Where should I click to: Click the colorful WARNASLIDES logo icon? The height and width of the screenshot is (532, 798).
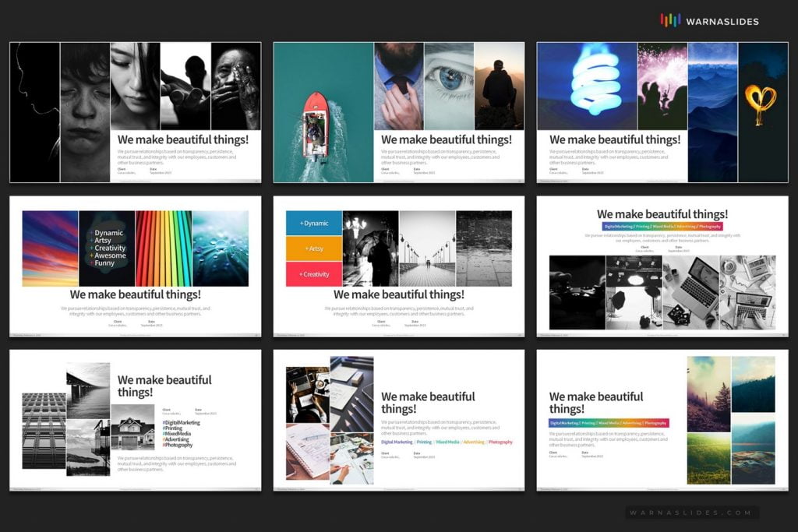671,20
